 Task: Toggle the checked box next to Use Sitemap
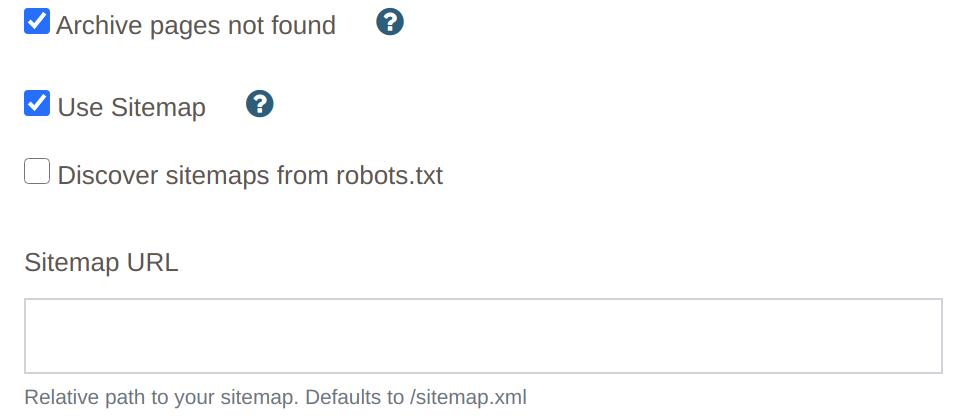37,103
